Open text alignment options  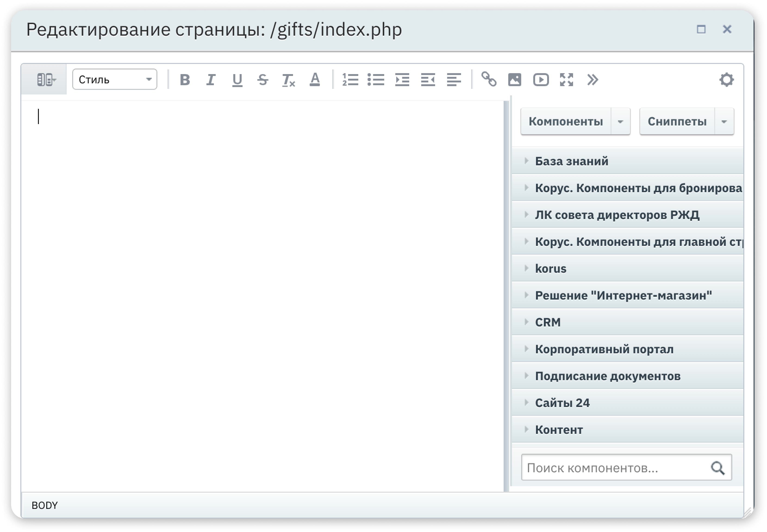(454, 80)
